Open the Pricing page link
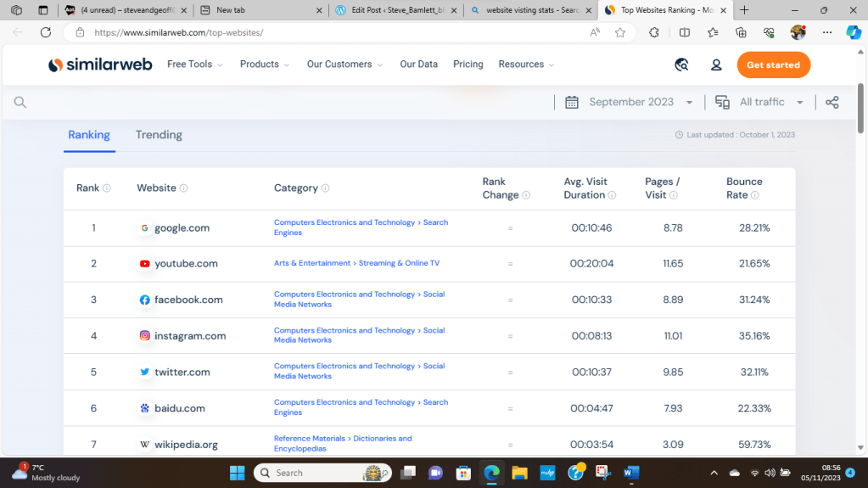The height and width of the screenshot is (488, 868). (468, 65)
